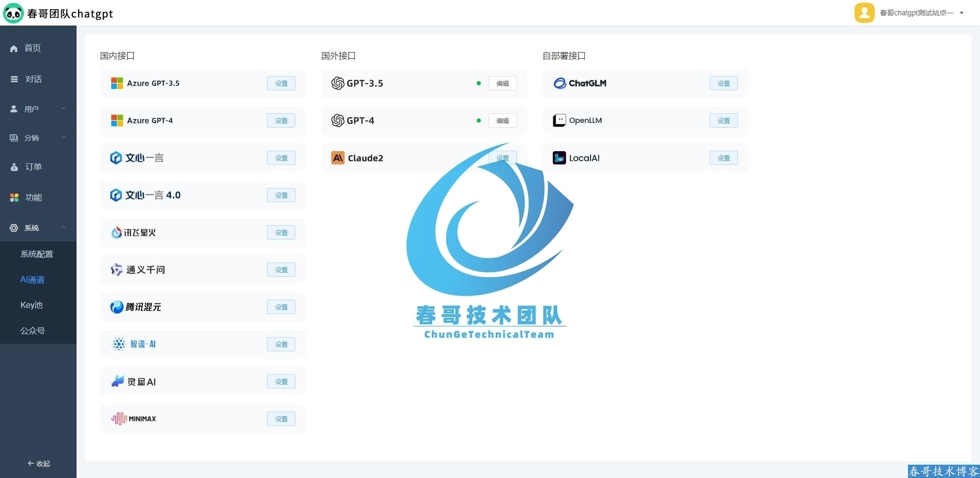Expand the 分销 sidebar menu
This screenshot has width=980, height=478.
tap(38, 137)
